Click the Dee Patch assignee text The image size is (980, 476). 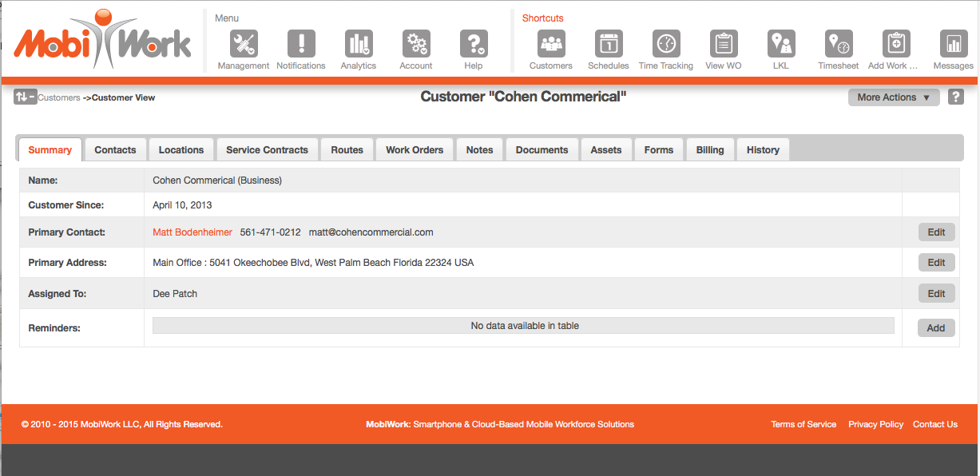point(175,294)
